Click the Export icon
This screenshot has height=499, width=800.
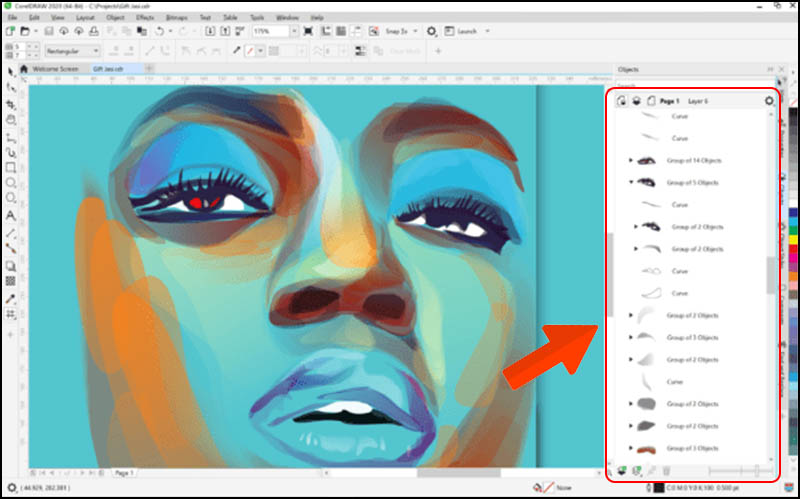225,31
